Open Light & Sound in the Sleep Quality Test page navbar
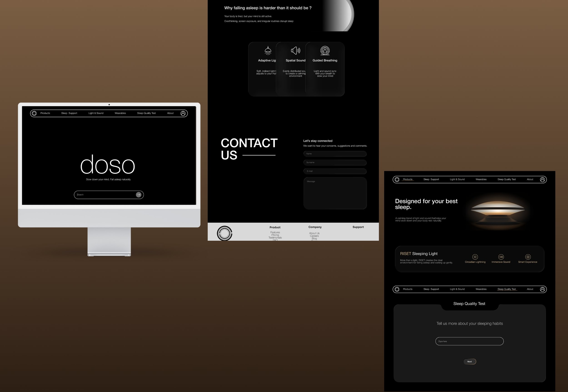 tap(457, 289)
